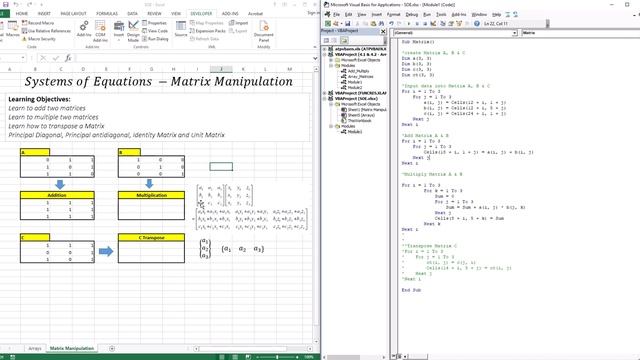
Task: Collapse Modules folder under SOE.xlsx project
Action: 331,126
